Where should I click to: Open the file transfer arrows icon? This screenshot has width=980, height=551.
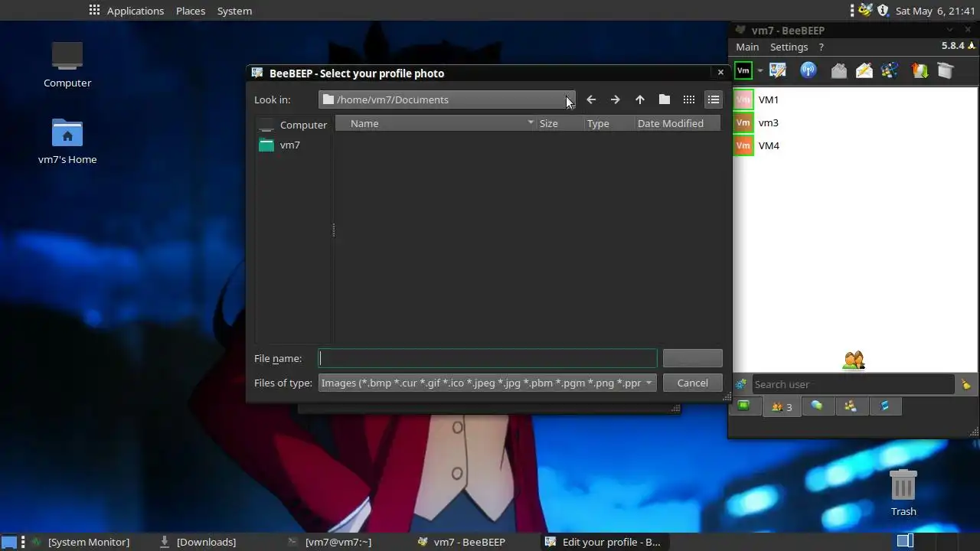[x=920, y=70]
